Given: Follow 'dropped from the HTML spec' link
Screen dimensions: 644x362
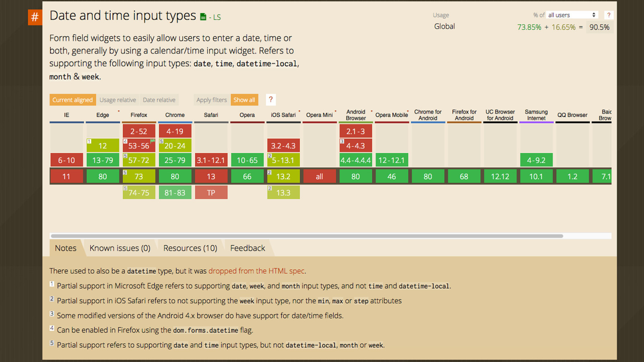Looking at the screenshot, I should [256, 271].
